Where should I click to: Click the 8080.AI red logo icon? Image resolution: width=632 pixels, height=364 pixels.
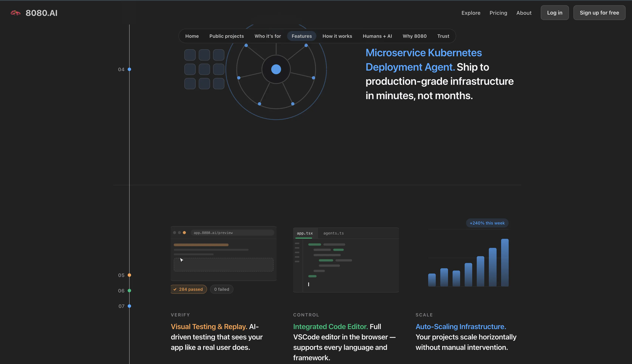click(x=15, y=13)
